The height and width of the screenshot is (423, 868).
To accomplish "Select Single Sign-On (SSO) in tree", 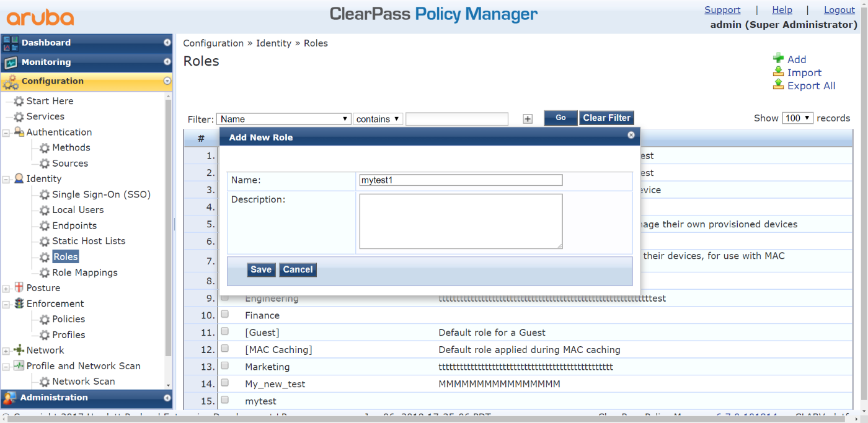I will 101,194.
